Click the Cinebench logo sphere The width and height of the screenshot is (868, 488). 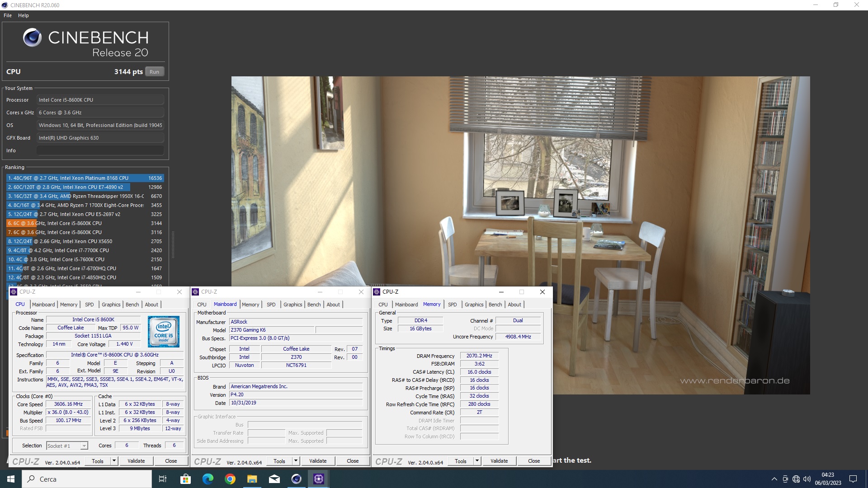click(x=33, y=38)
